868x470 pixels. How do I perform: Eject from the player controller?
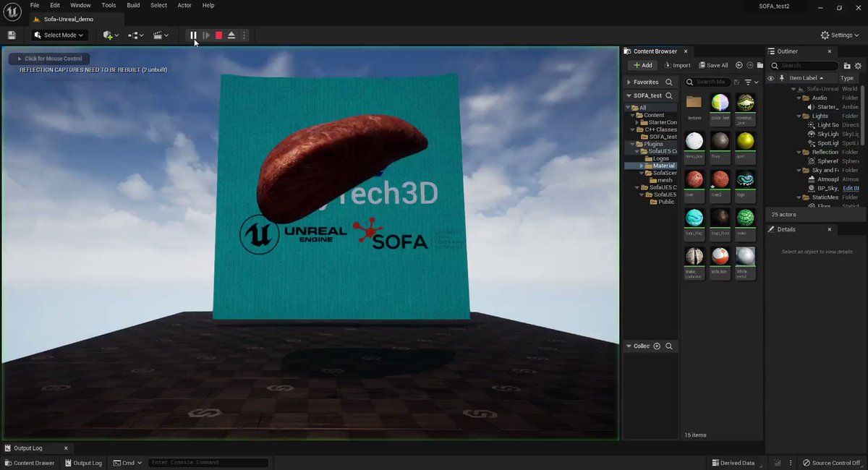(x=231, y=35)
